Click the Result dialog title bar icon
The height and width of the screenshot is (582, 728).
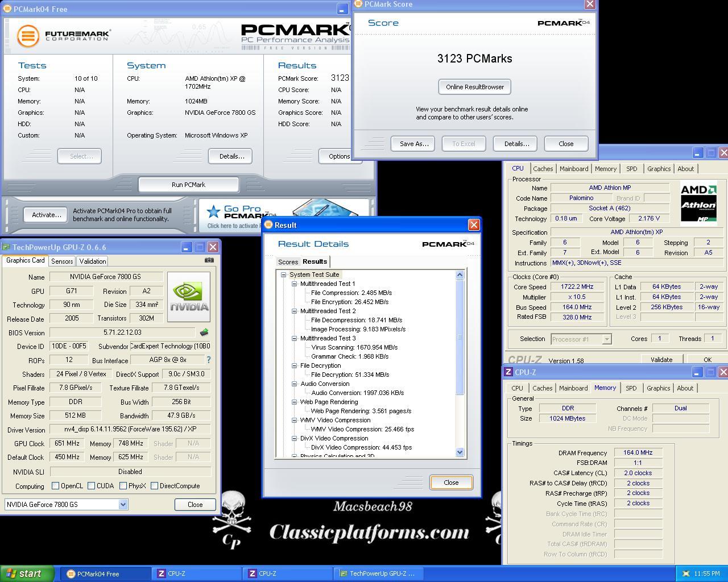[268, 225]
